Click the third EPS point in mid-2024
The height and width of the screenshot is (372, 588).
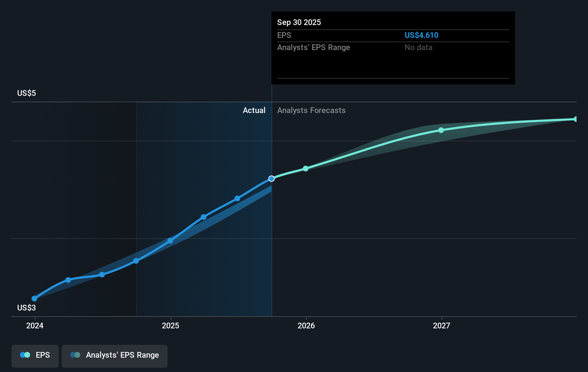pos(102,274)
